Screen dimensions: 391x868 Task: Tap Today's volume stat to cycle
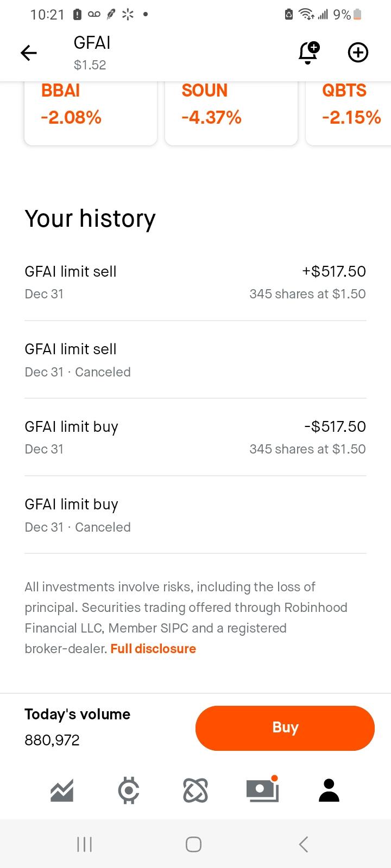pyautogui.click(x=78, y=727)
